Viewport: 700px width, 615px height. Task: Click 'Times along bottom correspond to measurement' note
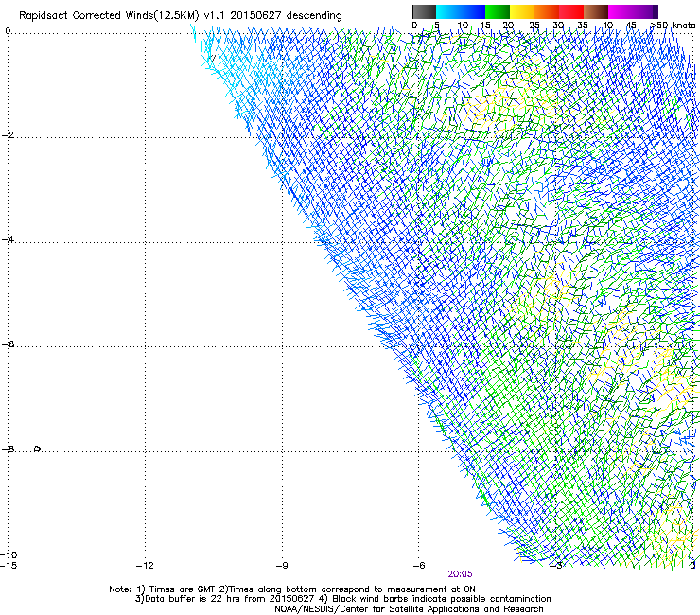[338, 589]
